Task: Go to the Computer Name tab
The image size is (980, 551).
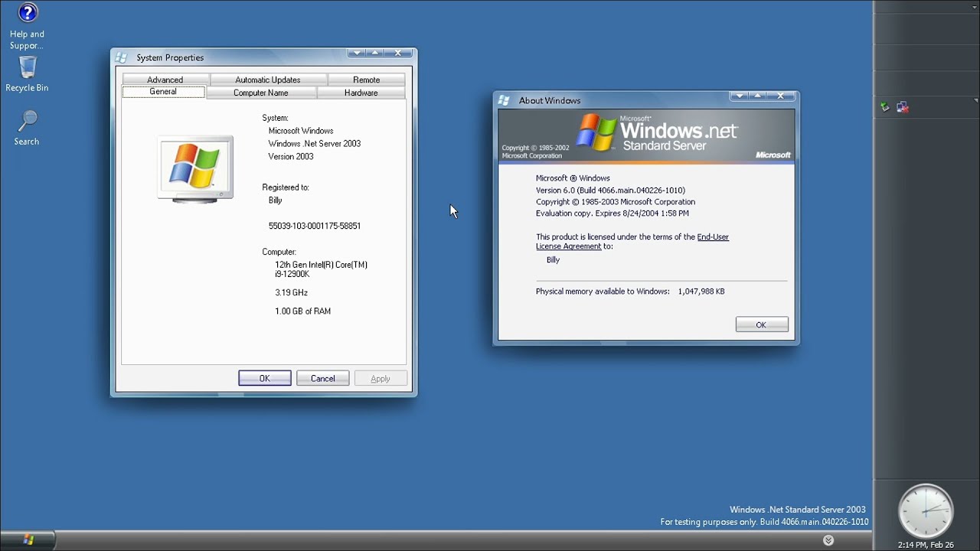Action: (x=261, y=93)
